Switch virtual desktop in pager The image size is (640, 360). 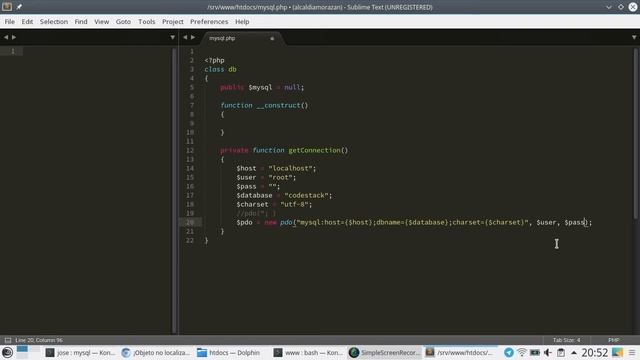(x=28, y=352)
